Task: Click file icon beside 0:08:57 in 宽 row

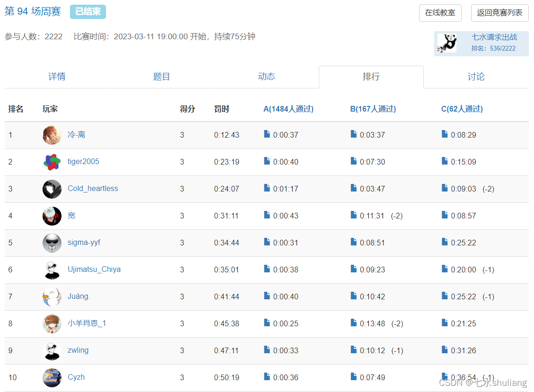Action: point(445,215)
